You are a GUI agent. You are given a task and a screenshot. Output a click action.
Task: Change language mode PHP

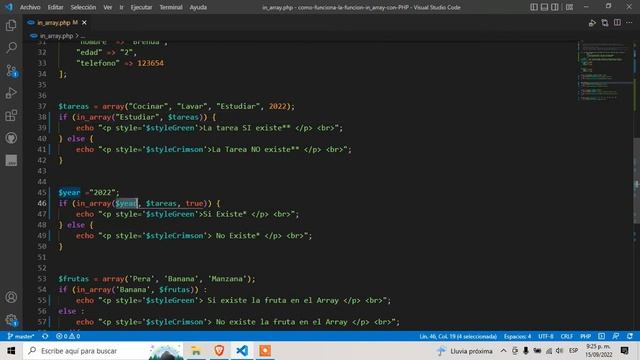(586, 336)
